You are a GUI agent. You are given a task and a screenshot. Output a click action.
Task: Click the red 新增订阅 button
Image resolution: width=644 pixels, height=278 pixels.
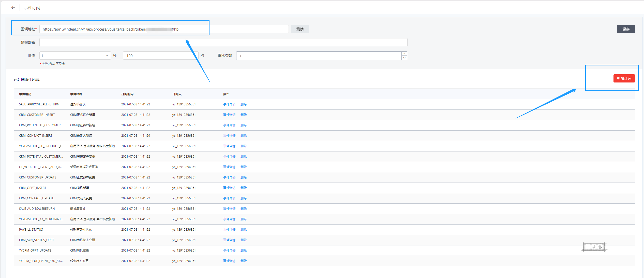(624, 78)
